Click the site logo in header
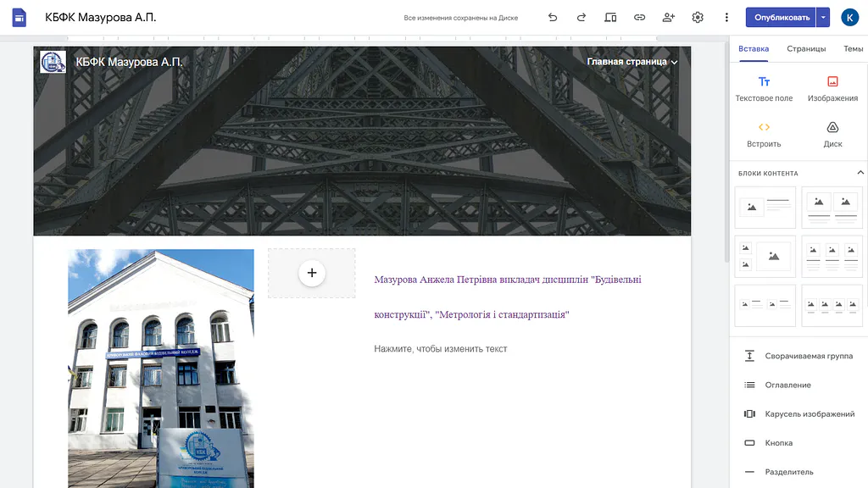This screenshot has height=488, width=868. click(53, 62)
